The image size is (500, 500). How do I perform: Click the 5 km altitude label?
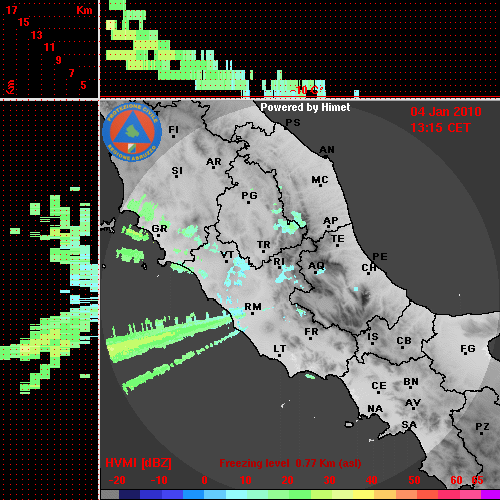coord(83,85)
